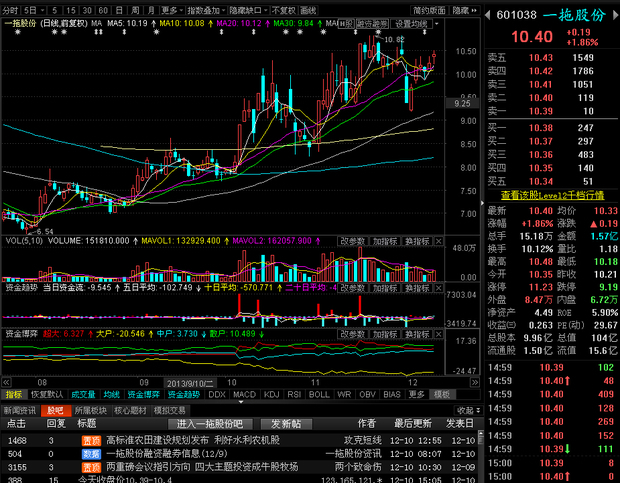Switch to 简约版面 layout
This screenshot has height=483, width=620.
tap(429, 10)
